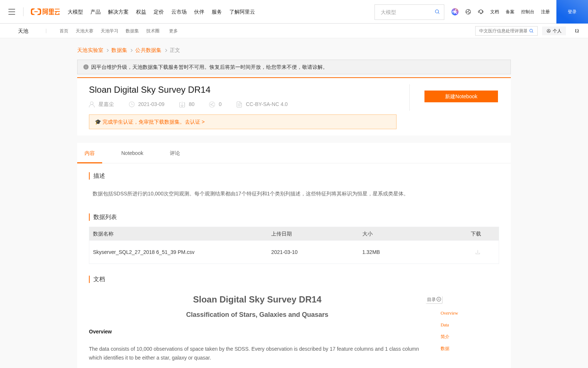This screenshot has width=588, height=368.
Task: Click the 上传日期 column header
Action: pyautogui.click(x=282, y=234)
